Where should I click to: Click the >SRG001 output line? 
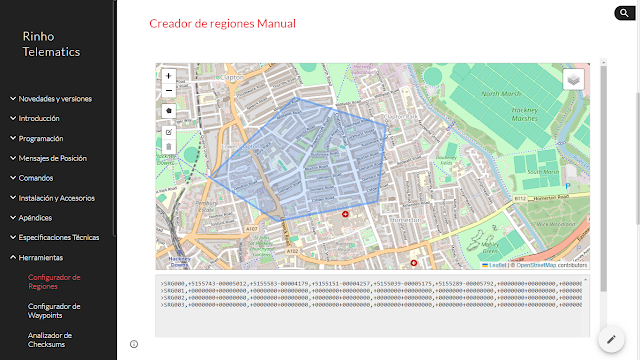[x=371, y=291]
